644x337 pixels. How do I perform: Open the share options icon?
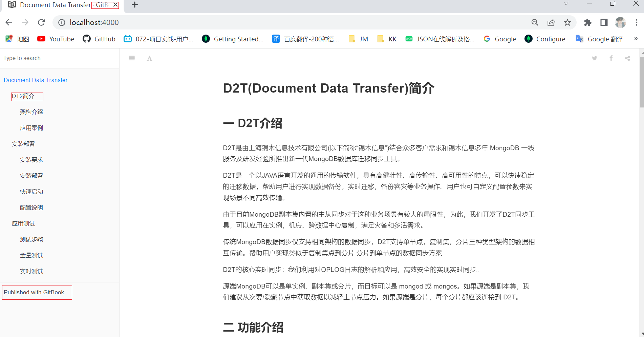627,58
